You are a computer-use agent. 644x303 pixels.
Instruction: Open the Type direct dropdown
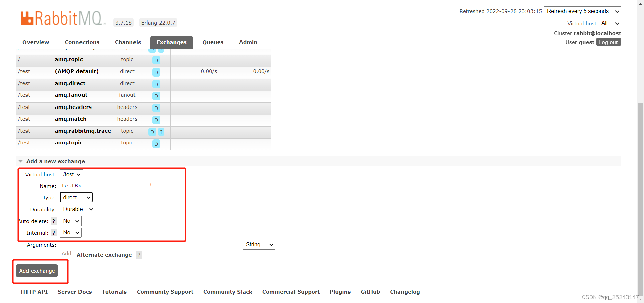pos(76,197)
